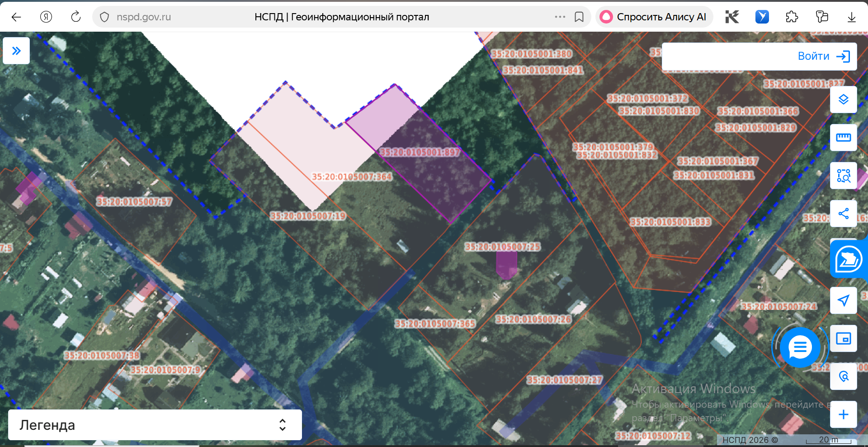Viewport: 868px width, 447px height.
Task: Ask Алиса AI assistant
Action: click(x=654, y=17)
